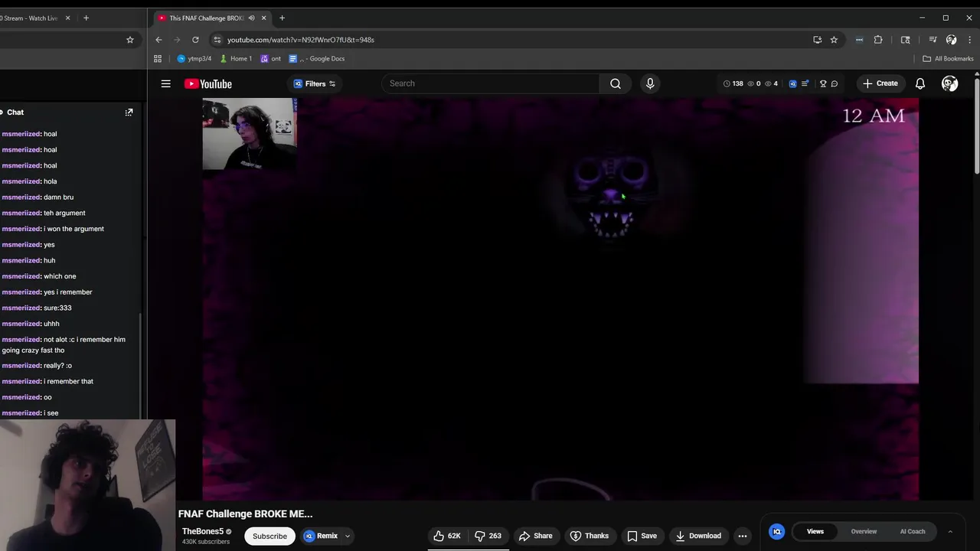Image resolution: width=980 pixels, height=551 pixels.
Task: Click the Remix button
Action: coord(321,536)
